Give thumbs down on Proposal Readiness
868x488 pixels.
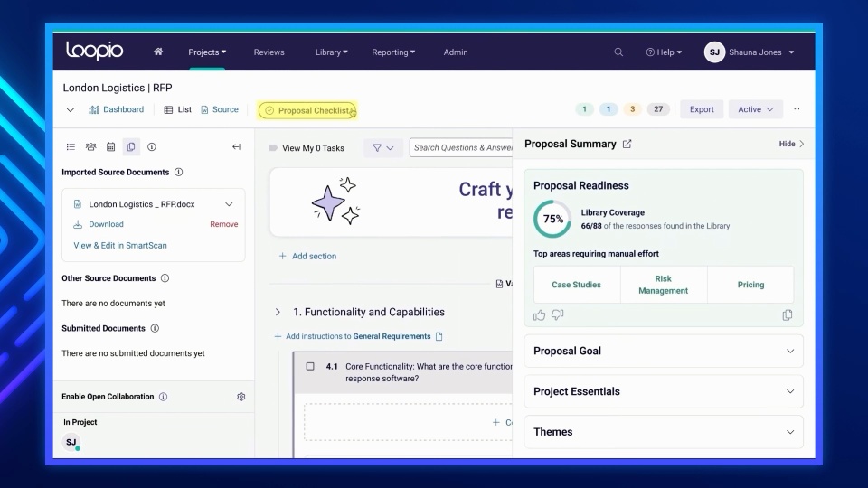tap(558, 314)
